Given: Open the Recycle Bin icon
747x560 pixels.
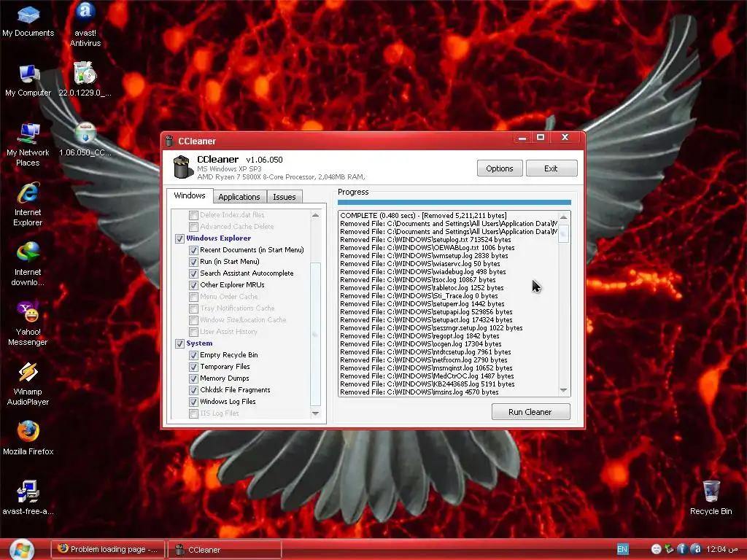Looking at the screenshot, I should (711, 498).
